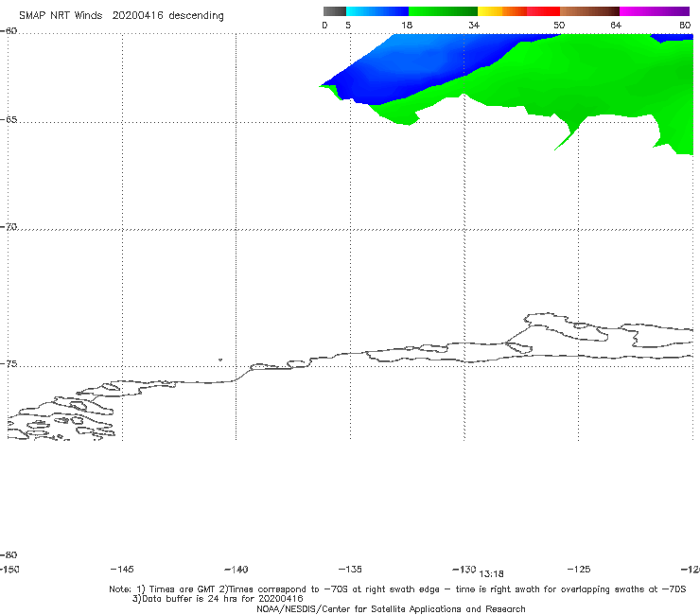Select the green 18-34 color scale segment
Image resolution: width=700 pixels, height=615 pixels.
[x=443, y=11]
